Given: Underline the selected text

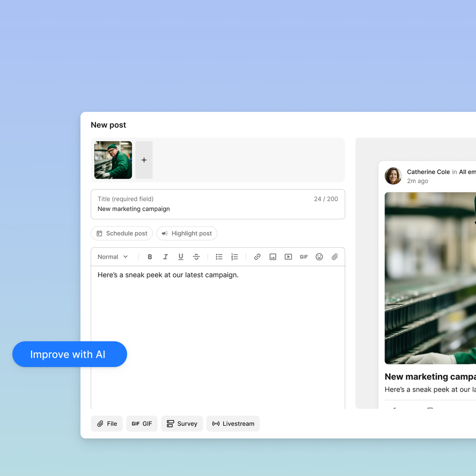Looking at the screenshot, I should point(181,257).
